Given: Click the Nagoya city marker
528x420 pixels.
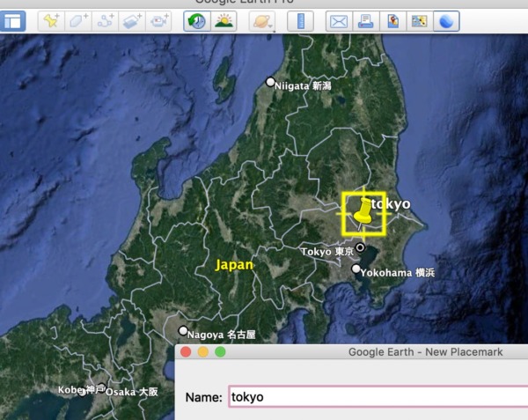Looking at the screenshot, I should (183, 331).
